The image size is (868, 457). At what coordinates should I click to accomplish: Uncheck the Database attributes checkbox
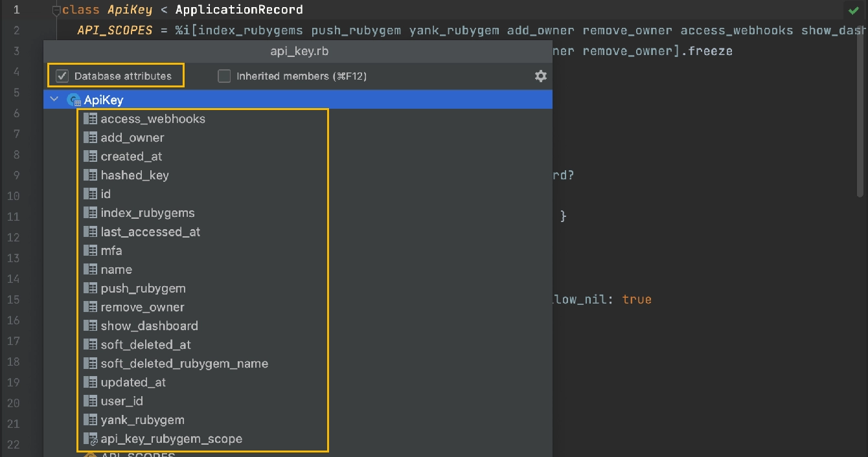(62, 76)
